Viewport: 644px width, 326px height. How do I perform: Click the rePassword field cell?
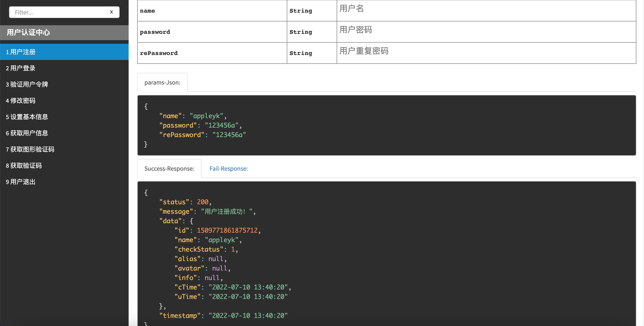pos(212,53)
